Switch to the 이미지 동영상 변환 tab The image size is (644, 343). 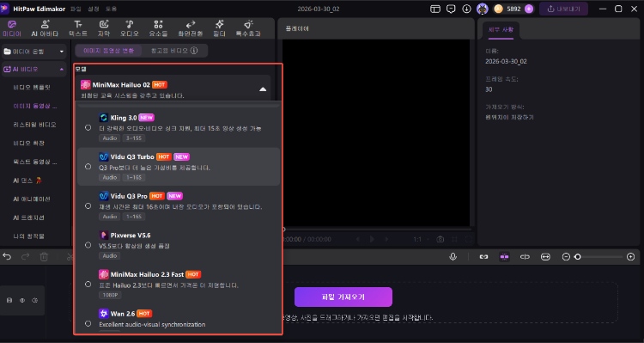[108, 51]
